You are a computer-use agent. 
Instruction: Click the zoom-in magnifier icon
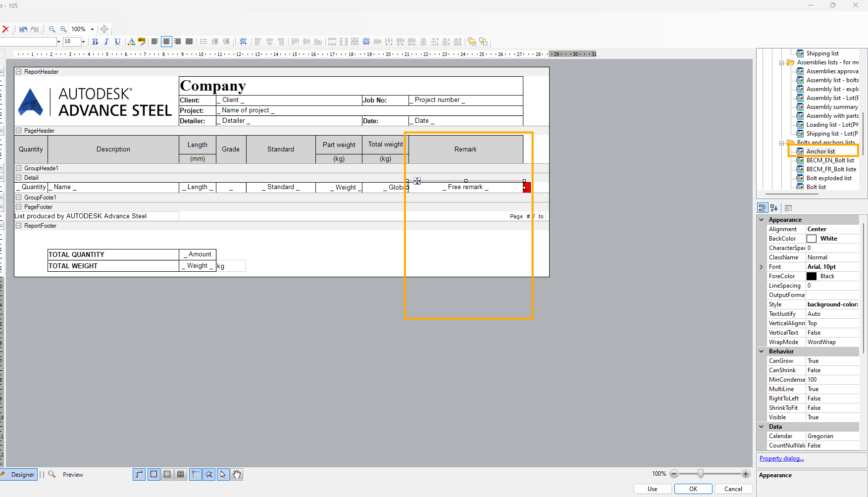(x=63, y=29)
